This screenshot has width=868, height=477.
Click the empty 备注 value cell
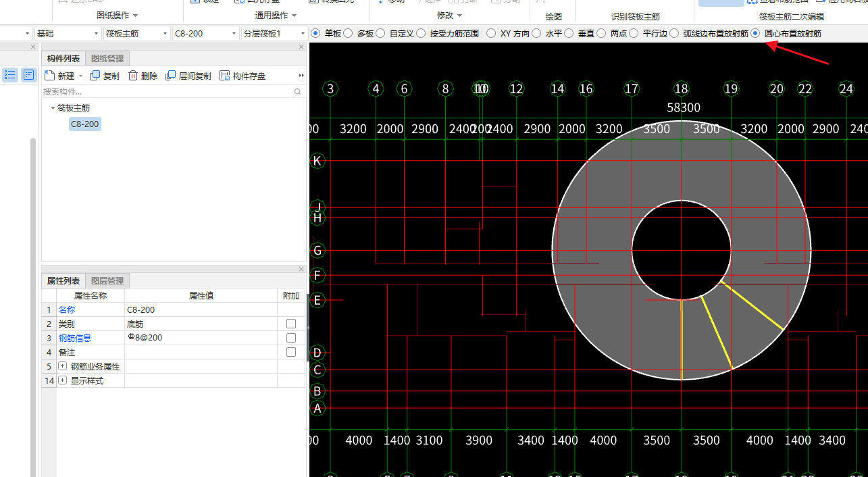click(201, 352)
